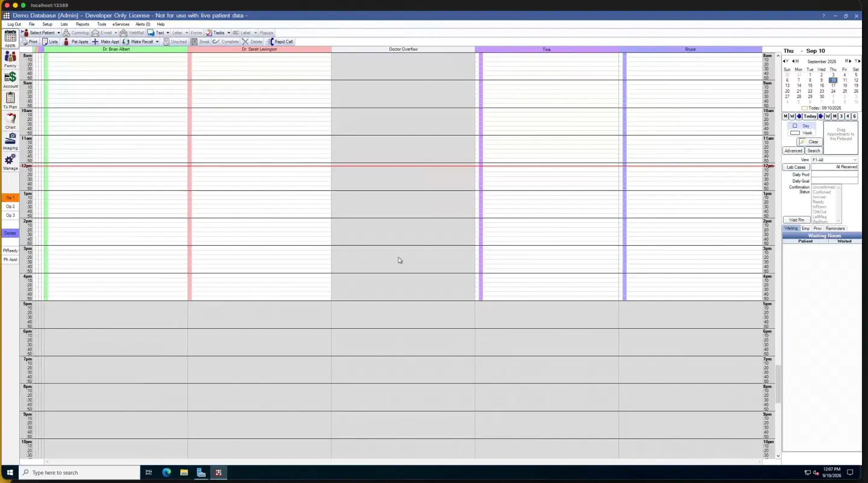The image size is (868, 483).
Task: Open the Lists toolbar button
Action: 50,42
